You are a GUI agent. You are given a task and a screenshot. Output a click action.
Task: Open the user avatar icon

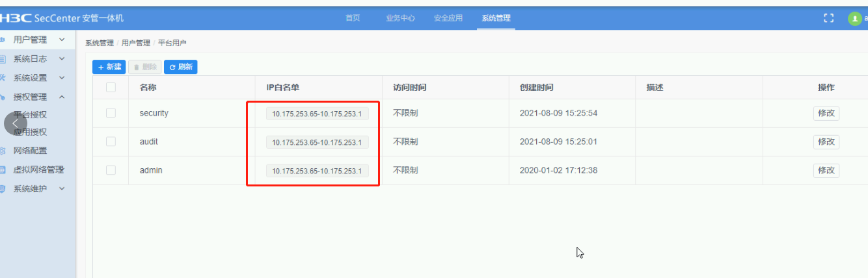[855, 19]
